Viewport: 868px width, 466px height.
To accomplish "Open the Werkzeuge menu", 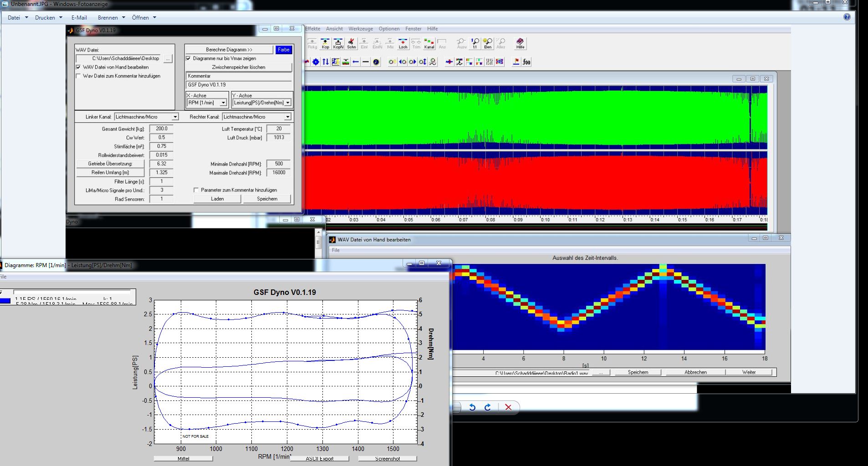I will [x=361, y=29].
